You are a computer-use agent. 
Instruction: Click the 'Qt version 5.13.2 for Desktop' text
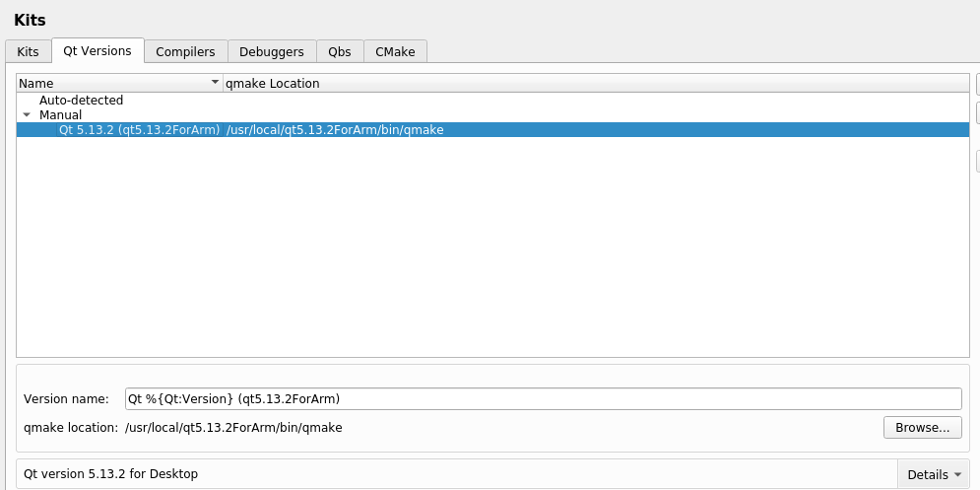coord(110,473)
